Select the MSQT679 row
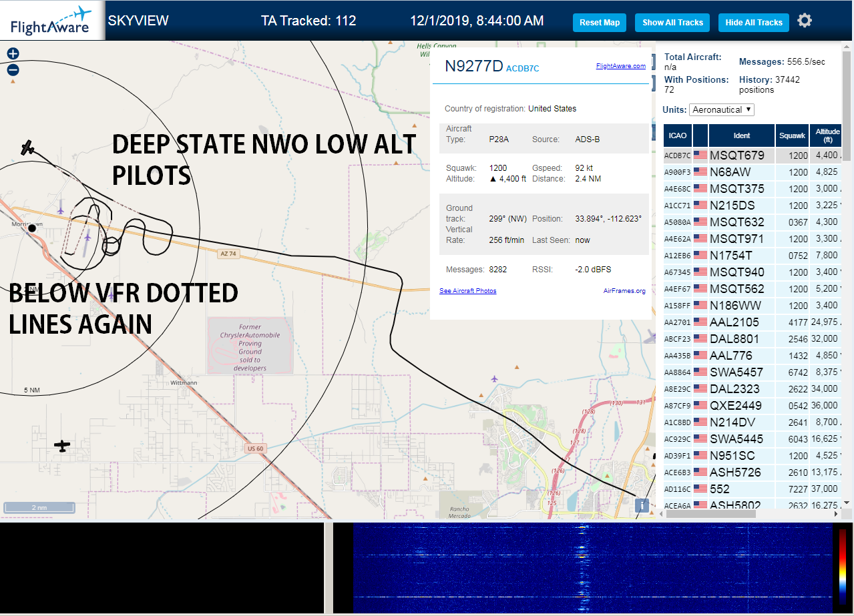This screenshot has width=854, height=616. coord(753,156)
